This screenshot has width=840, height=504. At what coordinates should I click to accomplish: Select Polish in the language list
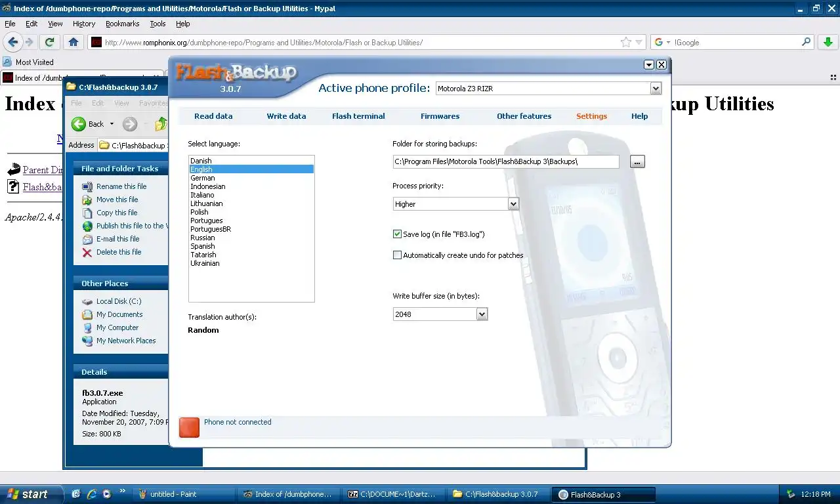click(x=251, y=212)
